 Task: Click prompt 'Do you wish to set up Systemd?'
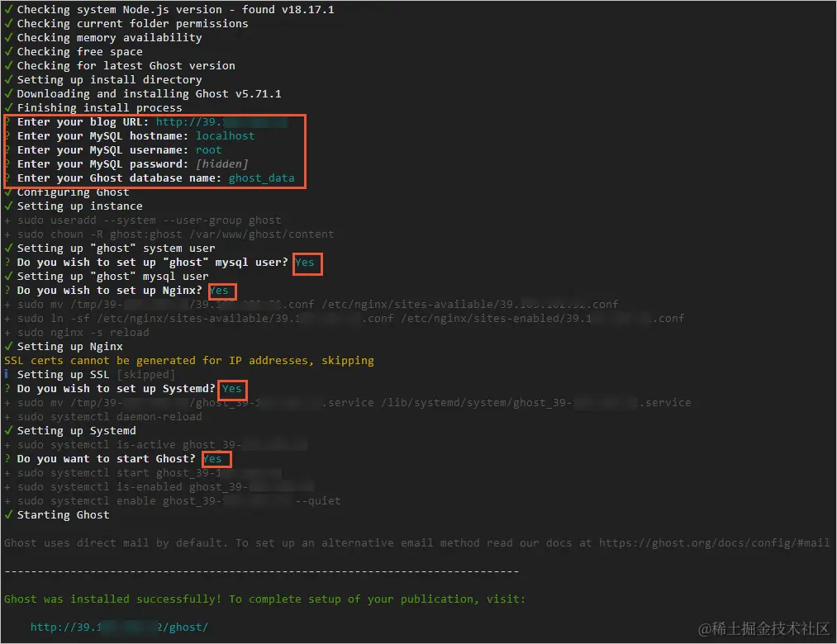pos(116,389)
